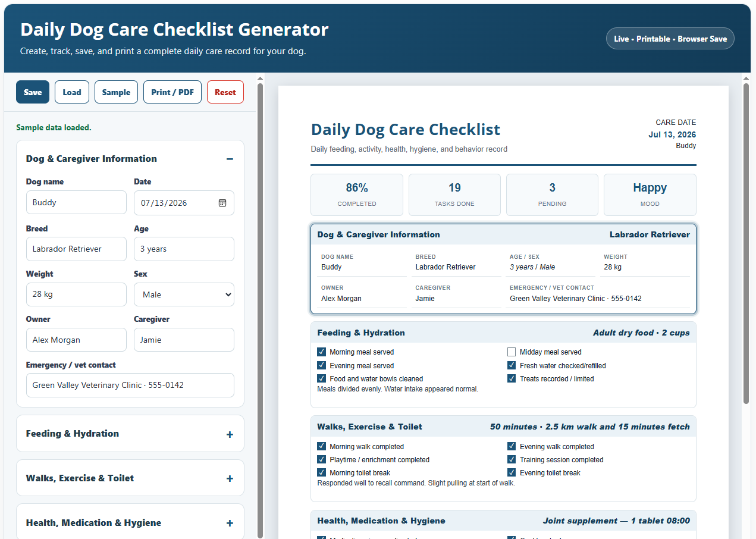Click 'Green Valley Veterinary Clinic · 555-0142' preview text
This screenshot has width=756, height=539.
click(x=576, y=299)
